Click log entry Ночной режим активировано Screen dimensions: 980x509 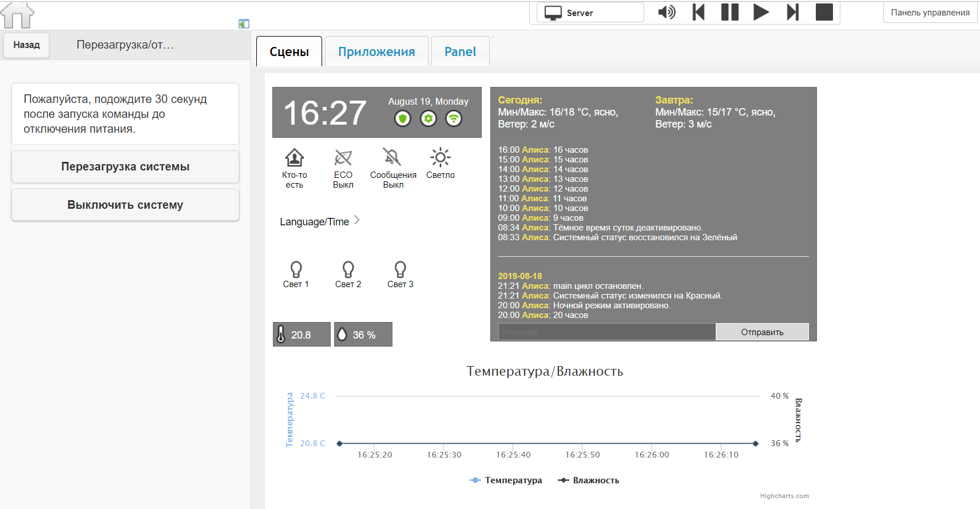pyautogui.click(x=584, y=305)
